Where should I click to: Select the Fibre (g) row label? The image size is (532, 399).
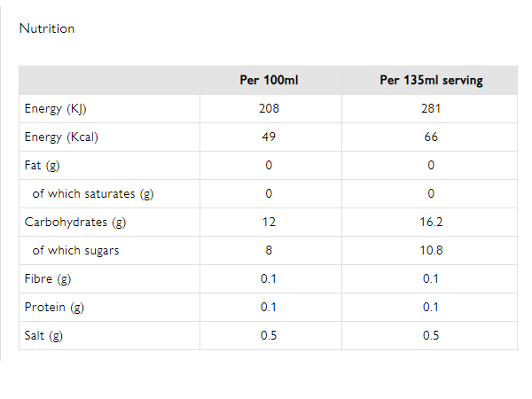click(x=48, y=279)
